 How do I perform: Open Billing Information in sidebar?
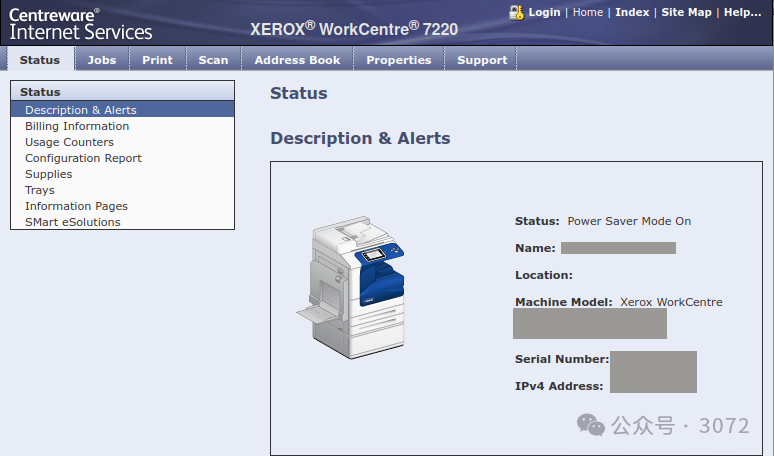(x=77, y=126)
